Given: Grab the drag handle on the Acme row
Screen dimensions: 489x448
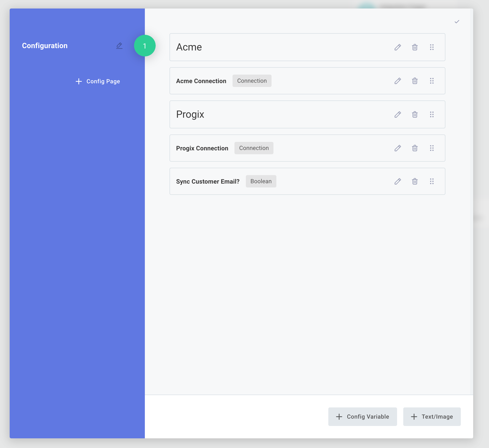Looking at the screenshot, I should pyautogui.click(x=432, y=47).
